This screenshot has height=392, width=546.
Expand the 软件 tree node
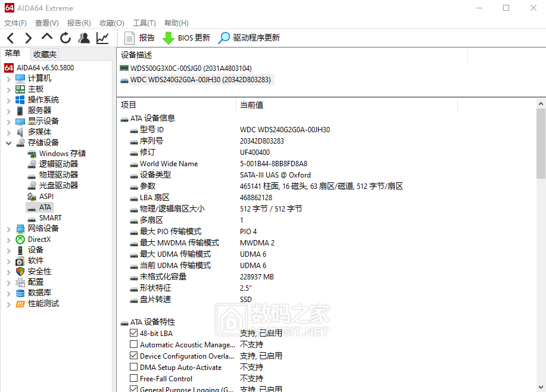tap(9, 262)
